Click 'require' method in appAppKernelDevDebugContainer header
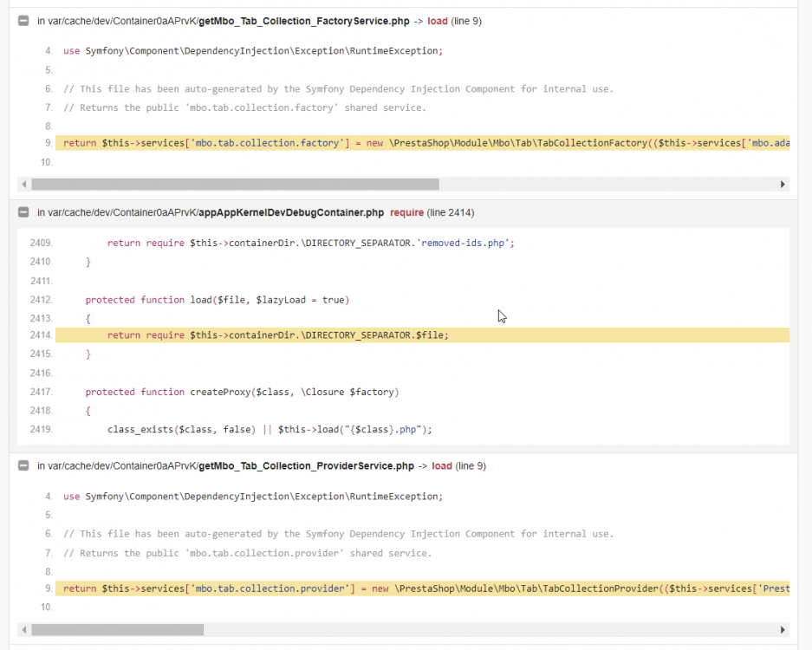Viewport: 812px width, 650px height. pos(406,212)
